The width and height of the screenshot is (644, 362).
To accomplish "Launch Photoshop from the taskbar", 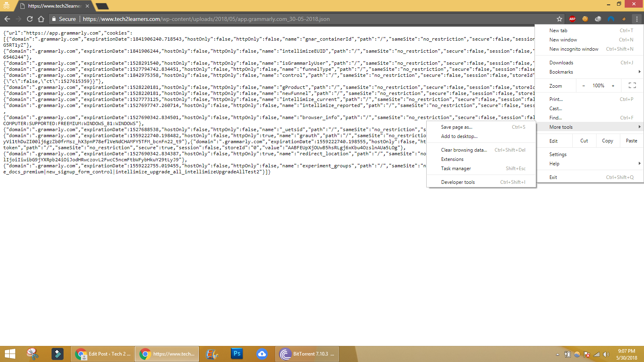I will tap(237, 354).
